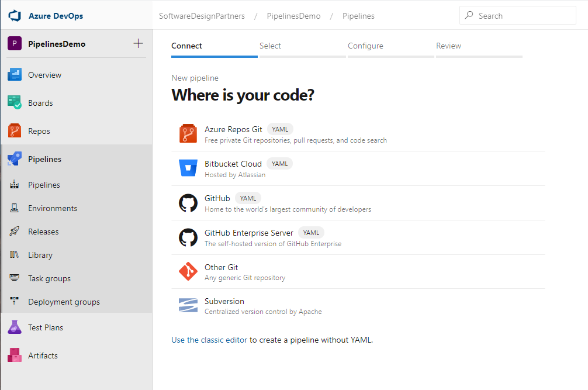The image size is (588, 390).
Task: Open the Configure step tab
Action: tap(365, 45)
